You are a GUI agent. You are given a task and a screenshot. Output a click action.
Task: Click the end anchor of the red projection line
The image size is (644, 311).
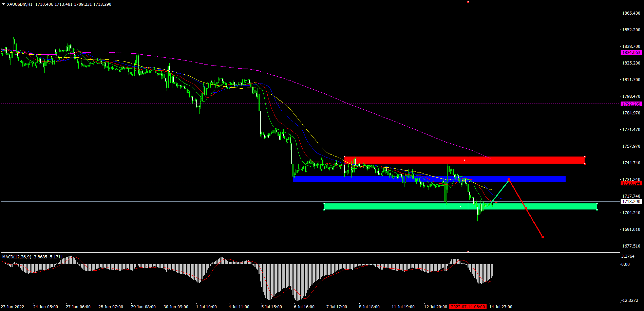pyautogui.click(x=543, y=237)
